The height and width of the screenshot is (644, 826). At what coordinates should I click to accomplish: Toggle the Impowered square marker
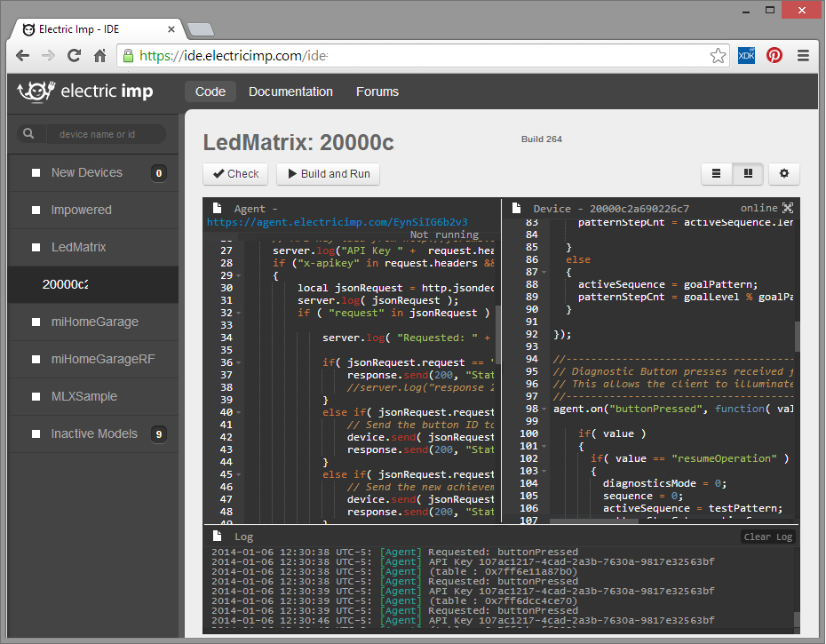pyautogui.click(x=36, y=211)
